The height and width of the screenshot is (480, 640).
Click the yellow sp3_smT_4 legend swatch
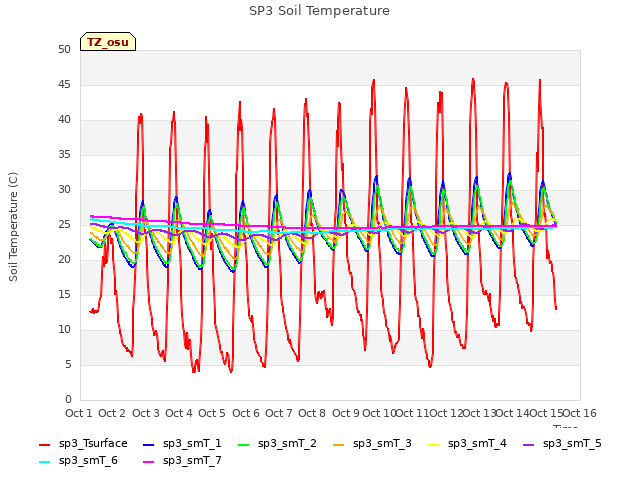click(x=433, y=444)
